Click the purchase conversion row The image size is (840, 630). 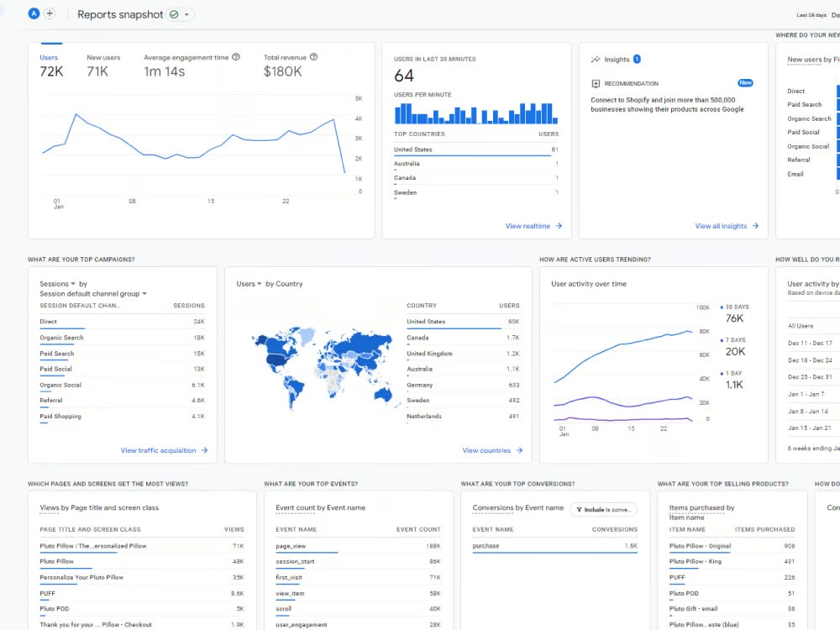pos(555,547)
